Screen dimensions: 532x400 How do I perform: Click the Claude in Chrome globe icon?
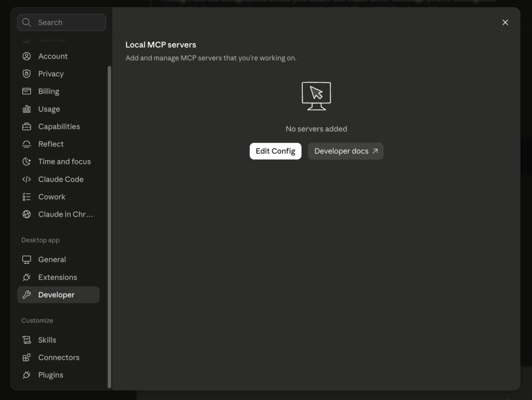click(26, 214)
